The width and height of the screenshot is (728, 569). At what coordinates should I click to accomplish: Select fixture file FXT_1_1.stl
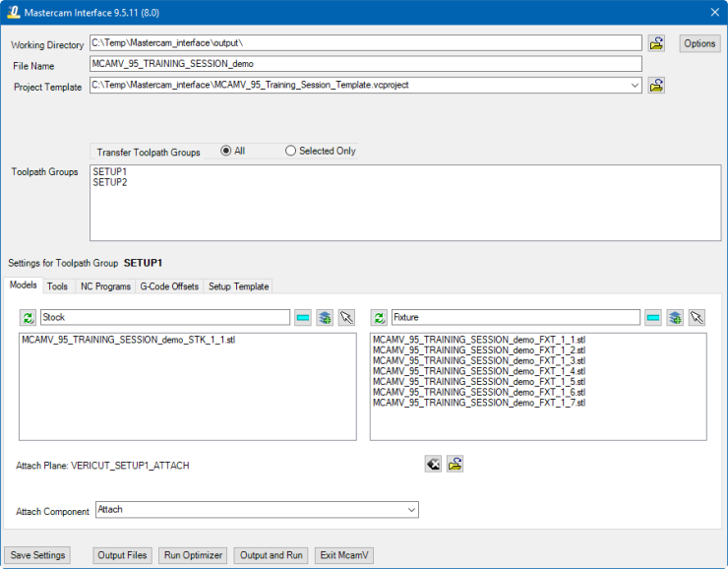pyautogui.click(x=479, y=340)
